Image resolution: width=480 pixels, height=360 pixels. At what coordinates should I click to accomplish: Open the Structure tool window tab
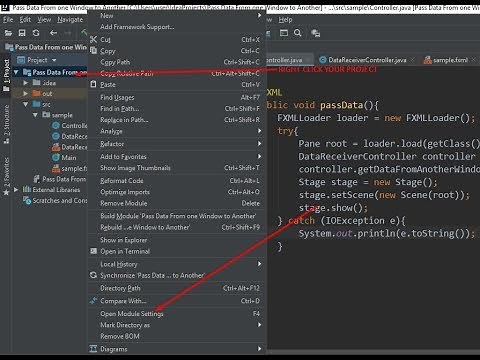6,124
